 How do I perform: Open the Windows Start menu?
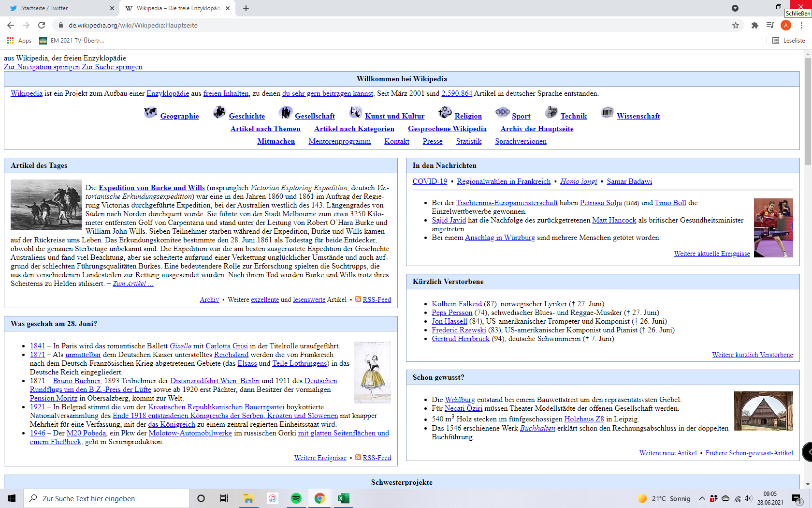(12, 498)
